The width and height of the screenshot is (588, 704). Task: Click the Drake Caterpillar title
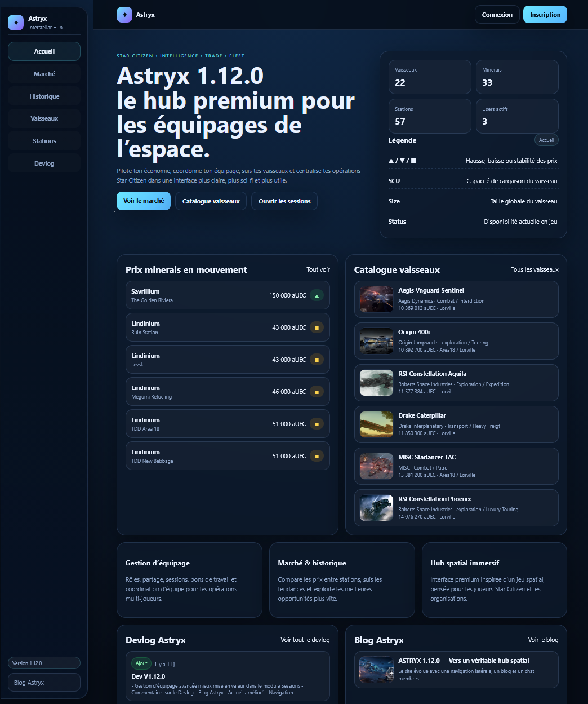[x=422, y=415]
